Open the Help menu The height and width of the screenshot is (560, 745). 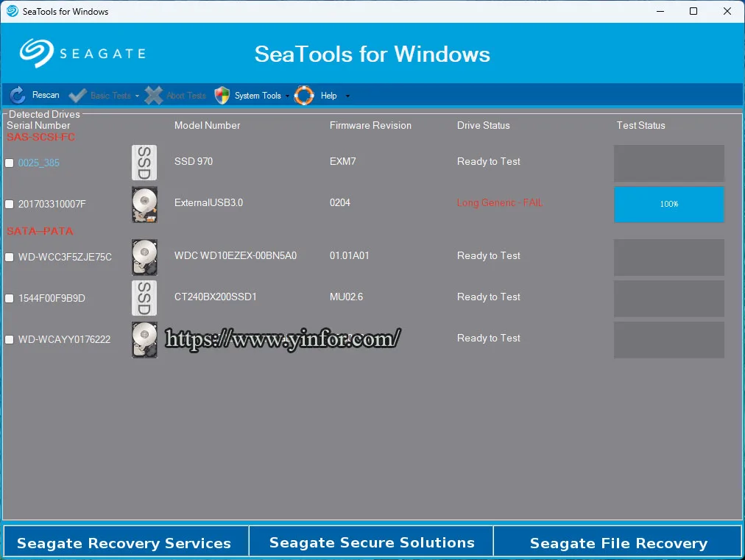[328, 96]
